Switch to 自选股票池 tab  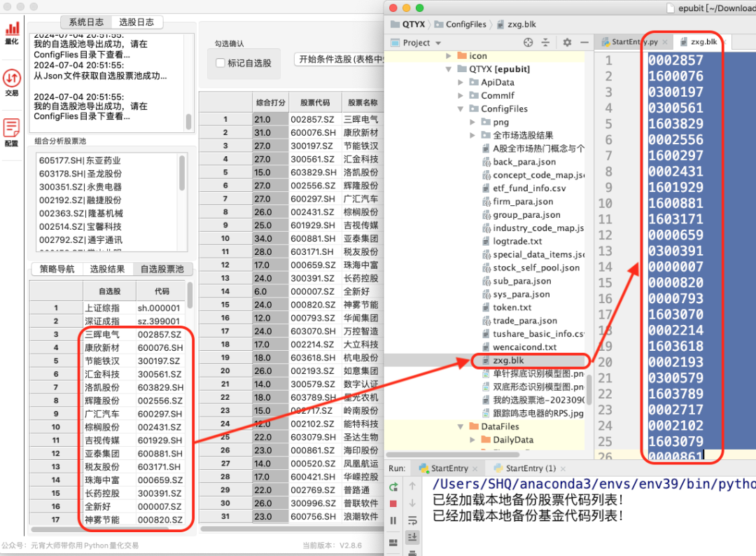click(162, 269)
